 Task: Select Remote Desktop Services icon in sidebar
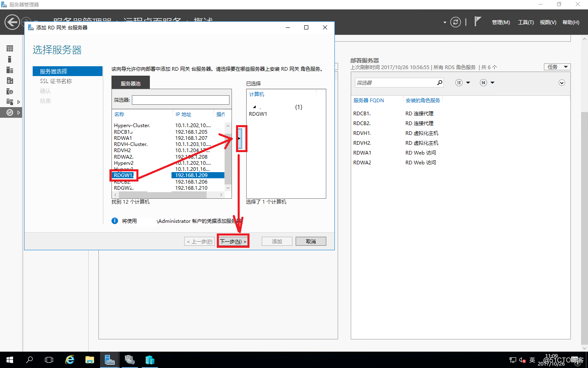tap(10, 112)
